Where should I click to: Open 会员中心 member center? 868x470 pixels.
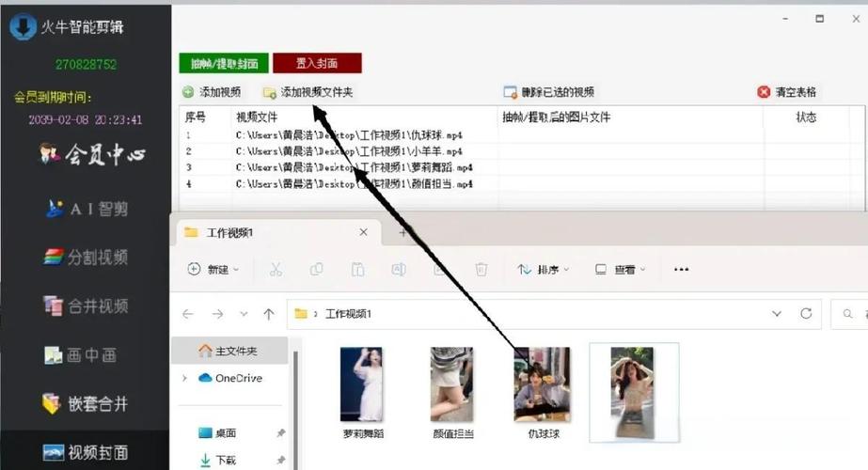(x=91, y=154)
